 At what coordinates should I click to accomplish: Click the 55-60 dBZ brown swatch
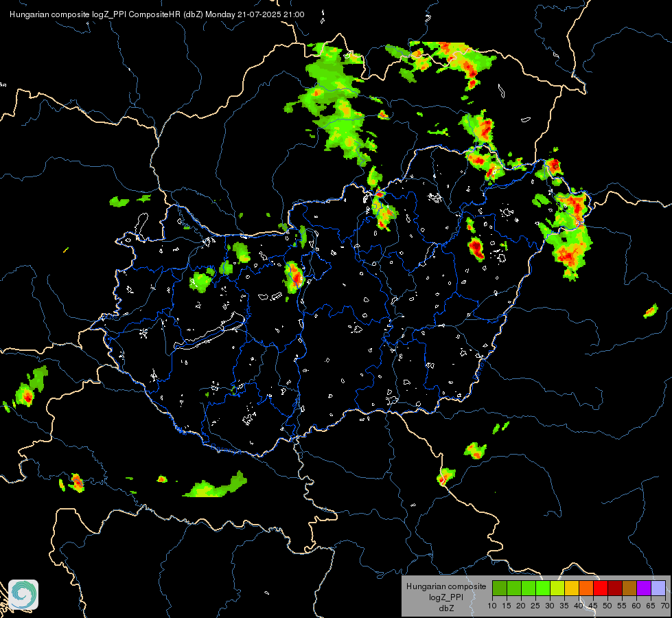coord(629,588)
